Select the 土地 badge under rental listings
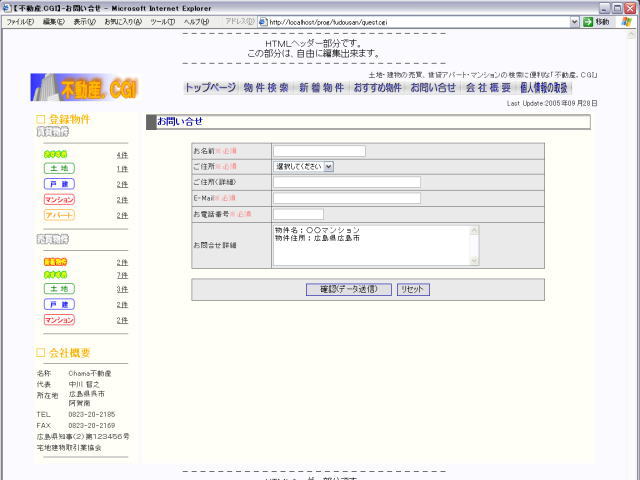Image resolution: width=640 pixels, height=480 pixels. [x=59, y=169]
